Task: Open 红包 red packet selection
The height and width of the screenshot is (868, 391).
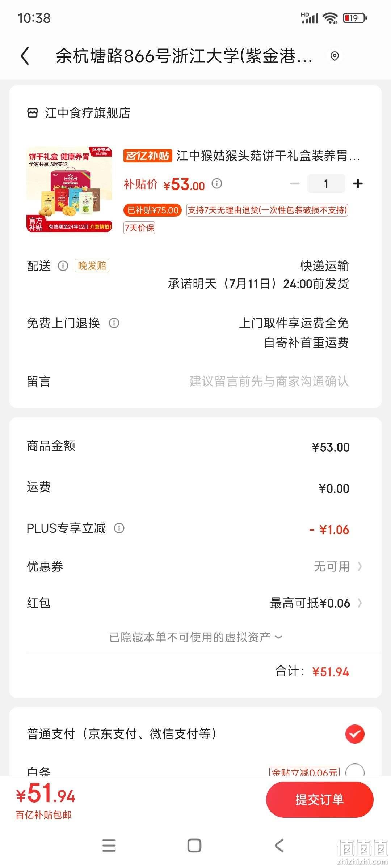Action: 195,603
